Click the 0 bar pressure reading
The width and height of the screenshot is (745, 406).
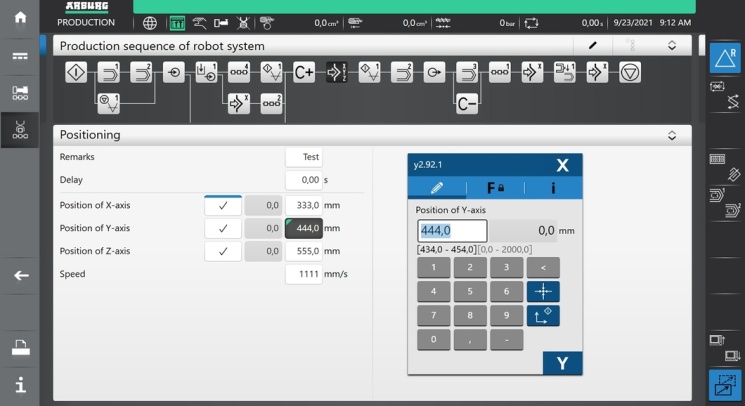pos(507,23)
